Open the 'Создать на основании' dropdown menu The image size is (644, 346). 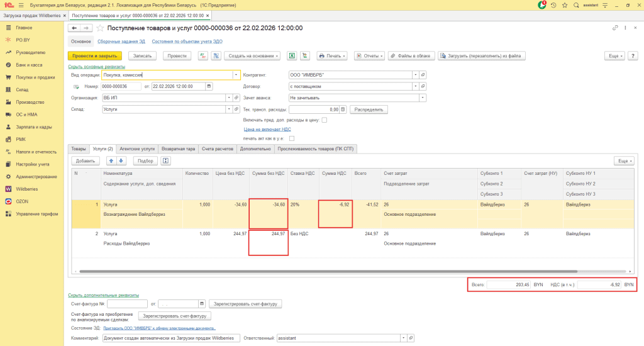pyautogui.click(x=252, y=55)
